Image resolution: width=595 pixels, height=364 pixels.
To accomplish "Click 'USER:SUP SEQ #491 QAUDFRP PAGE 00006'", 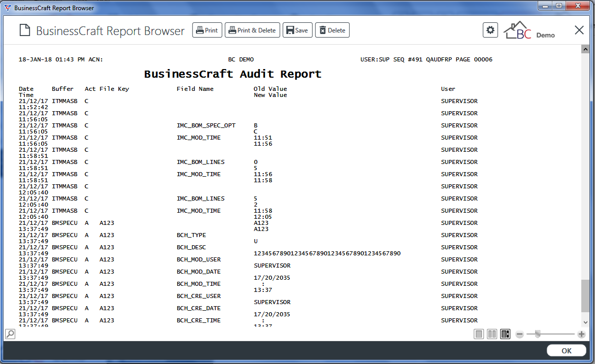I will (x=426, y=59).
